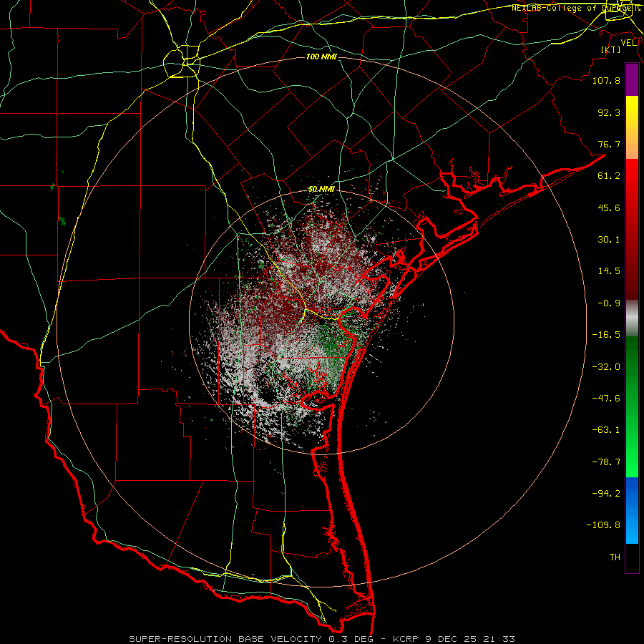Screen dimensions: 644x644
Task: Click the "21:33" timestamp in the caption
Action: pos(499,639)
